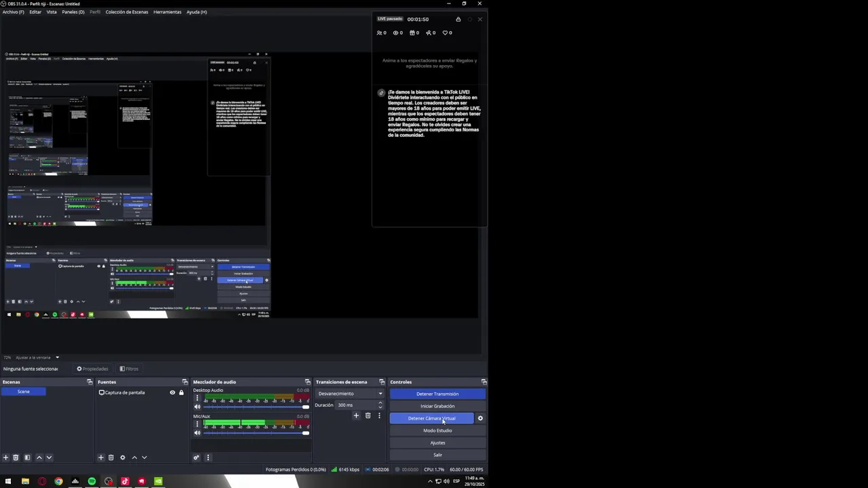Open the Colección de Escenas menu
Image resolution: width=868 pixels, height=488 pixels.
tap(127, 12)
